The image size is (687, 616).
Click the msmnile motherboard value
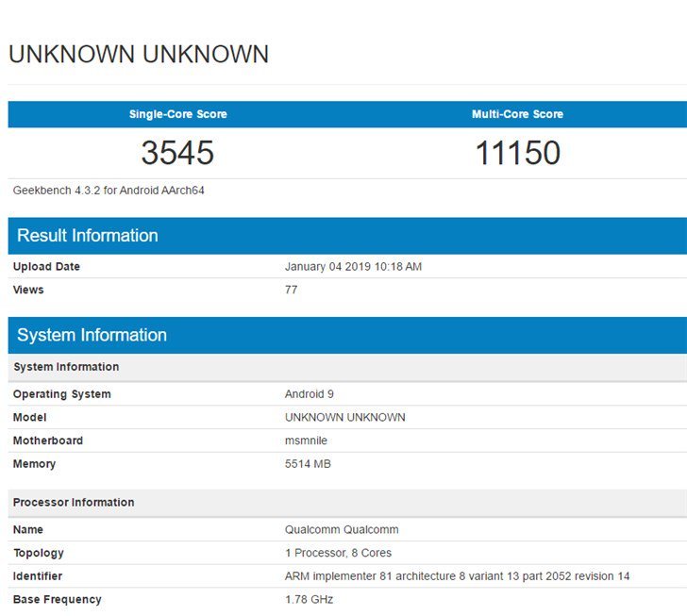pyautogui.click(x=306, y=441)
